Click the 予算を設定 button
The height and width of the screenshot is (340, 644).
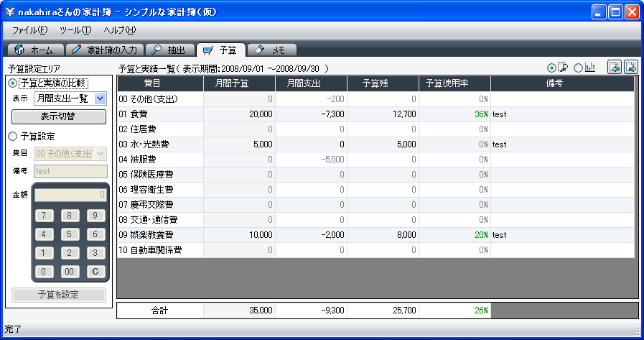pyautogui.click(x=59, y=295)
